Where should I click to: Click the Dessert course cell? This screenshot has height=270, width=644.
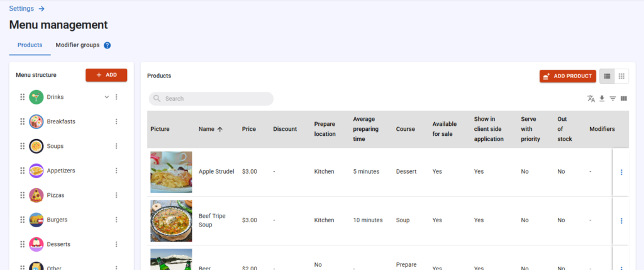406,171
